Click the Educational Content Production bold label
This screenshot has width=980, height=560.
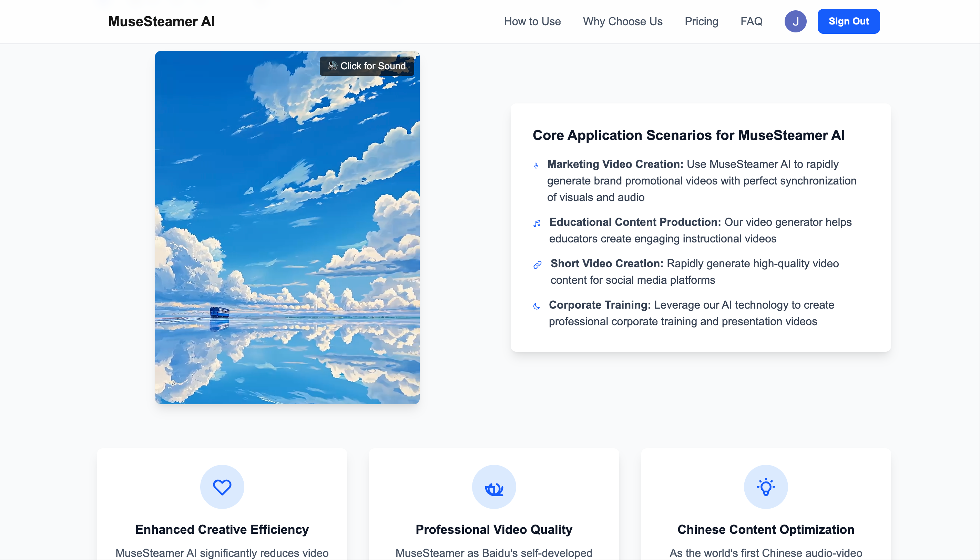(x=635, y=222)
